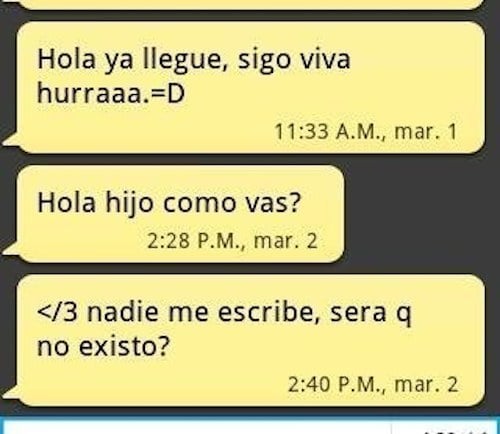
Task: Click the words 'sigo viva' in first message
Action: pos(294,60)
